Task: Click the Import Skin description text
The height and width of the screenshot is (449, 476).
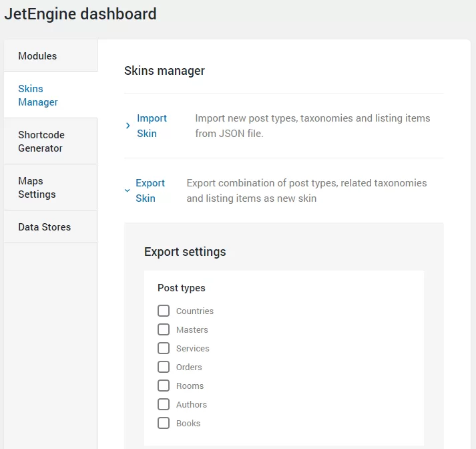Action: (x=312, y=126)
